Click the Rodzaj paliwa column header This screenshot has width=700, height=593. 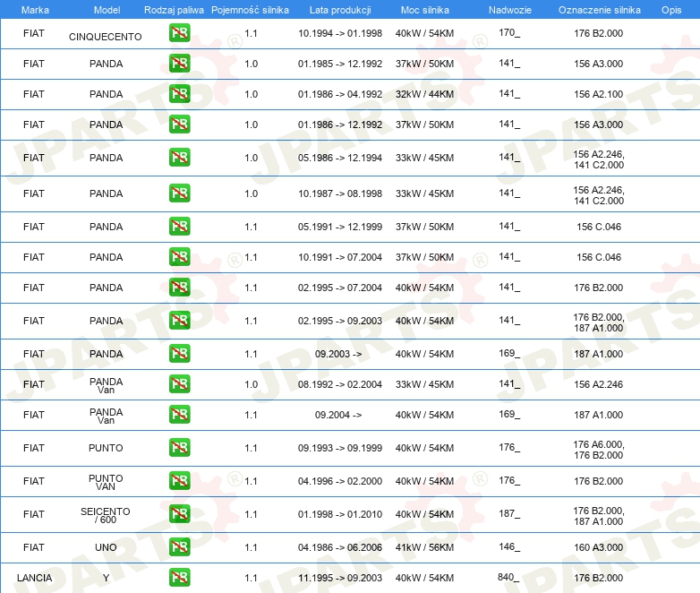(174, 10)
